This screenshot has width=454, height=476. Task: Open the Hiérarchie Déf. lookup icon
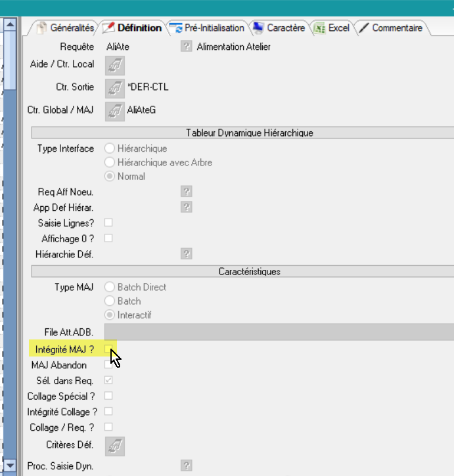click(187, 253)
